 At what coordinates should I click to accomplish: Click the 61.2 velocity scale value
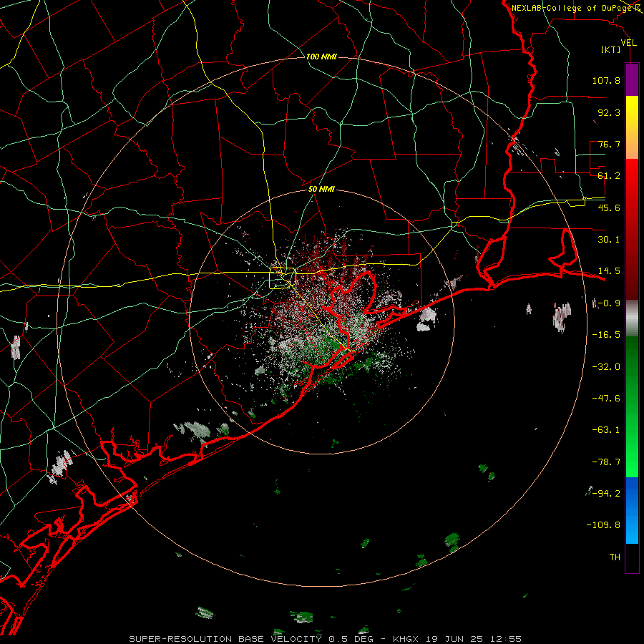[x=609, y=176]
